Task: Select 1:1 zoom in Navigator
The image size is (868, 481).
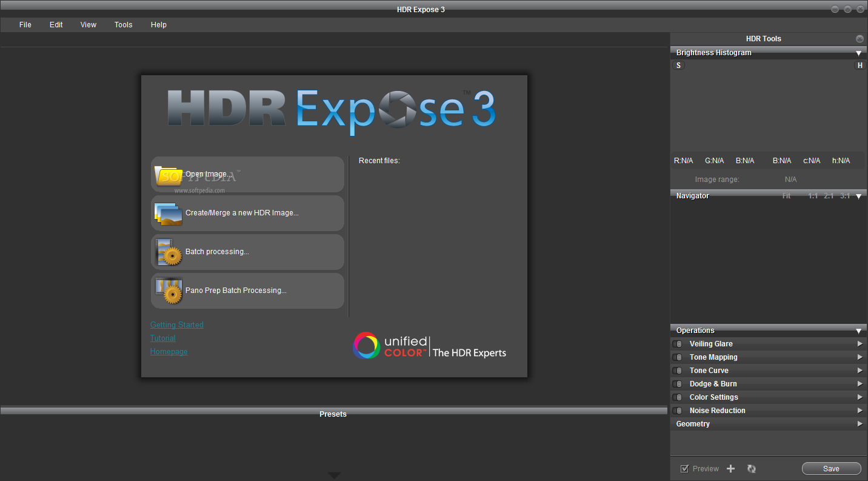Action: click(813, 196)
